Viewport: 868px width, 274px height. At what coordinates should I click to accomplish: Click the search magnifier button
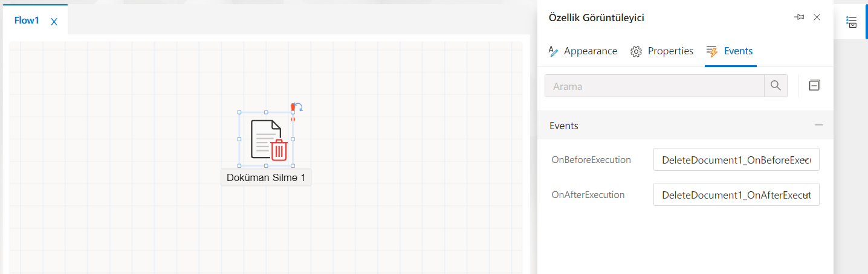click(x=776, y=86)
